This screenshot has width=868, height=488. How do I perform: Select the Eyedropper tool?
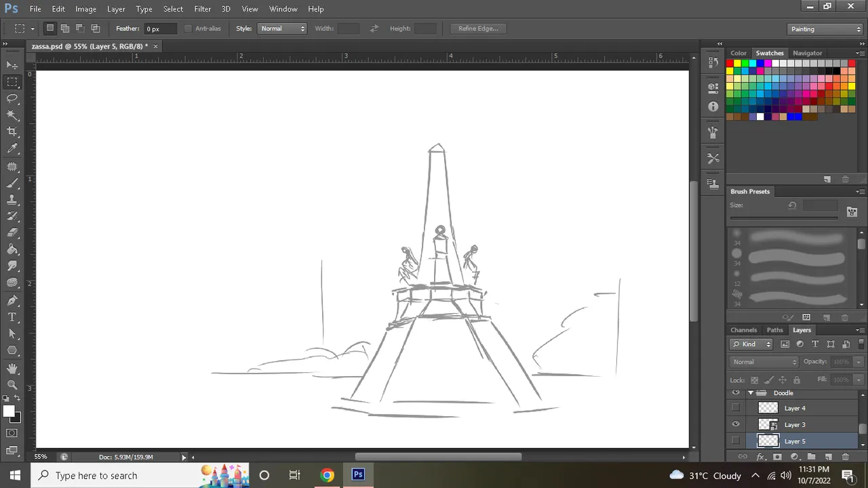pos(12,148)
